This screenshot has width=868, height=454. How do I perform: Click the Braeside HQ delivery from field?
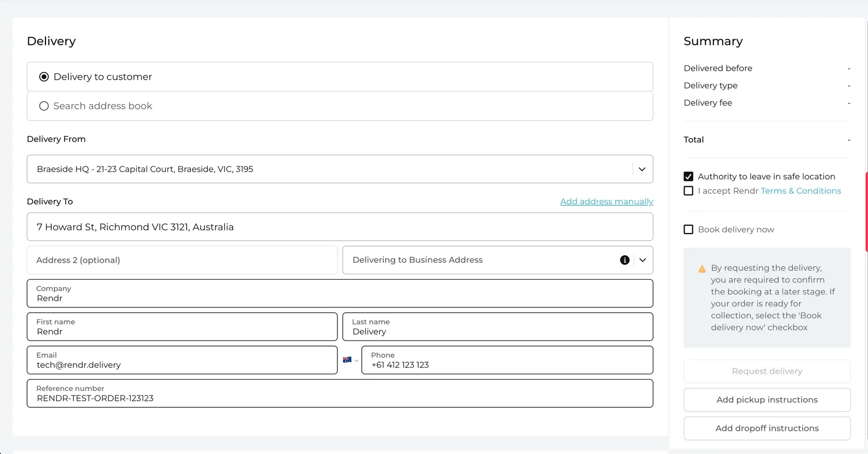(340, 169)
